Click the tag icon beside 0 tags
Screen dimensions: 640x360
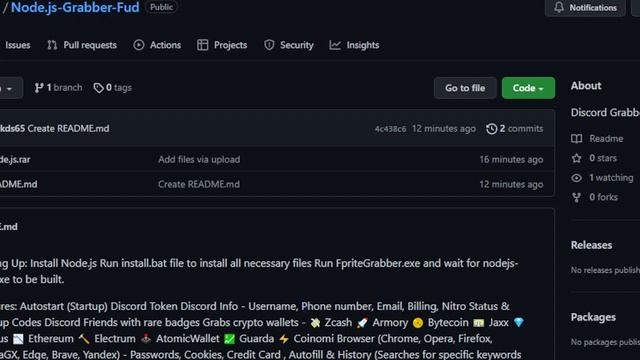[x=98, y=88]
